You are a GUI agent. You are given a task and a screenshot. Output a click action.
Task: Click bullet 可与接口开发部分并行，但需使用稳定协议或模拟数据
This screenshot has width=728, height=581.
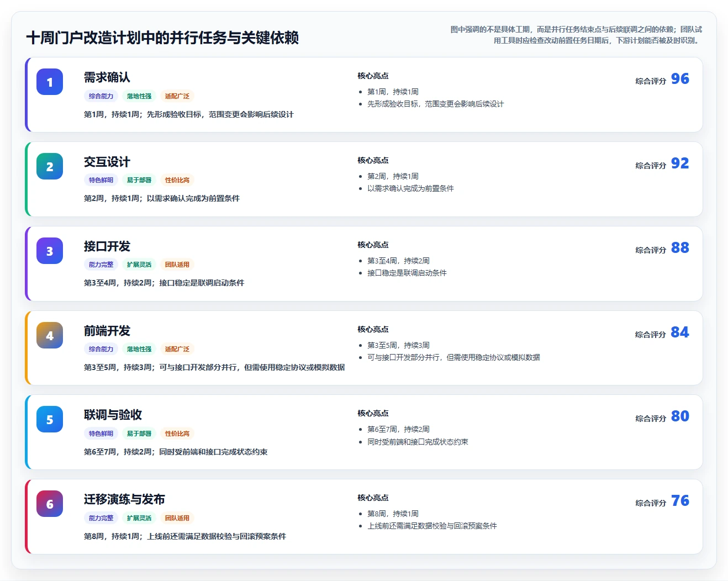453,357
